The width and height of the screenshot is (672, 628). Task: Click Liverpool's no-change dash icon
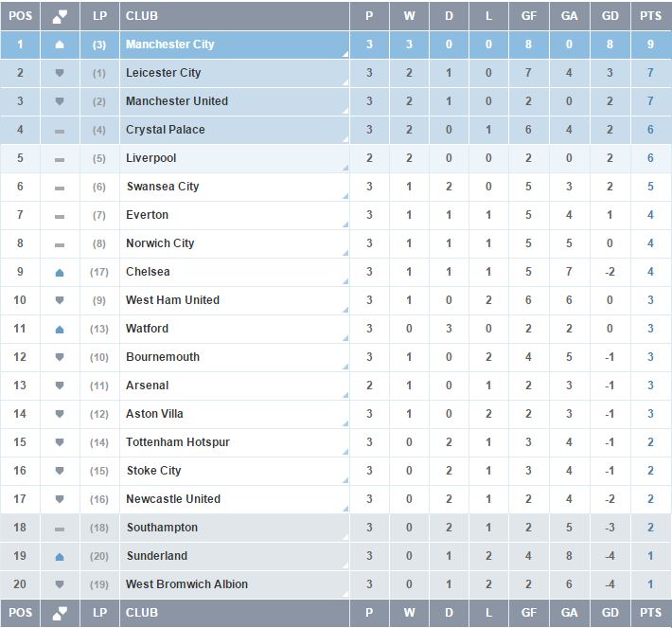coord(60,159)
